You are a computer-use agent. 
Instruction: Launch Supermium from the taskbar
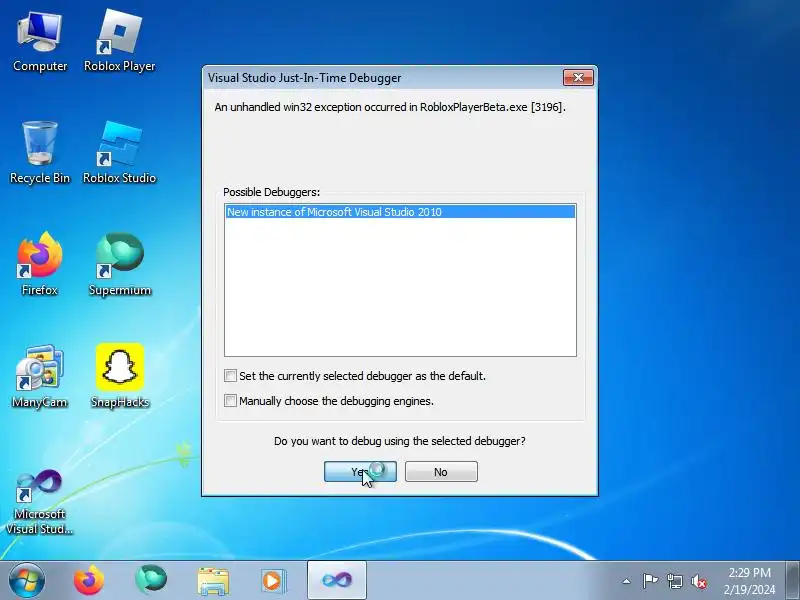pos(151,580)
